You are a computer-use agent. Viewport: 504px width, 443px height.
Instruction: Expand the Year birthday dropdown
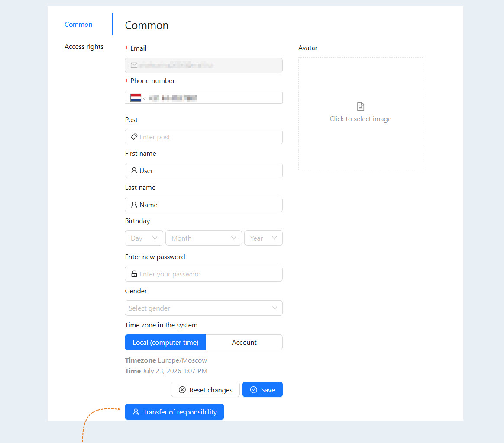click(263, 238)
